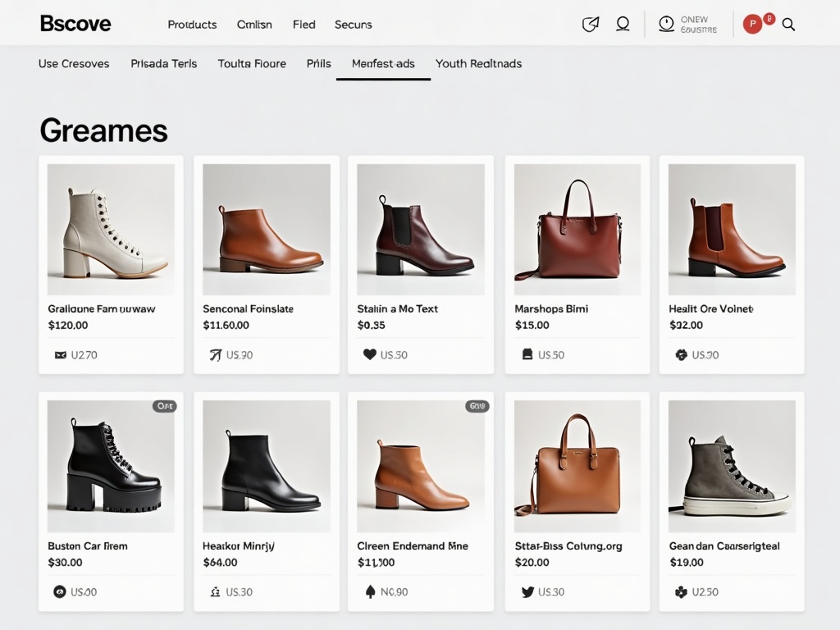This screenshot has width=840, height=630.
Task: Open the Star-Biss Colung.org bag image
Action: coord(577,466)
